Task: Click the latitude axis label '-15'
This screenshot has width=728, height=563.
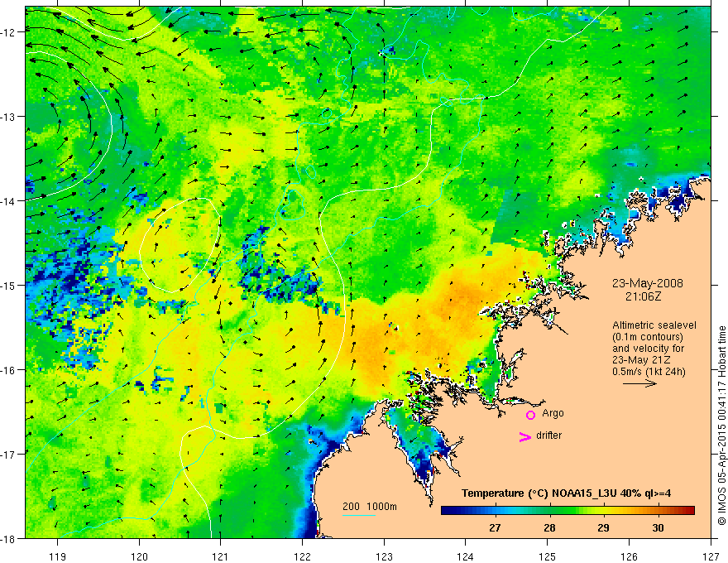Action: tap(9, 285)
